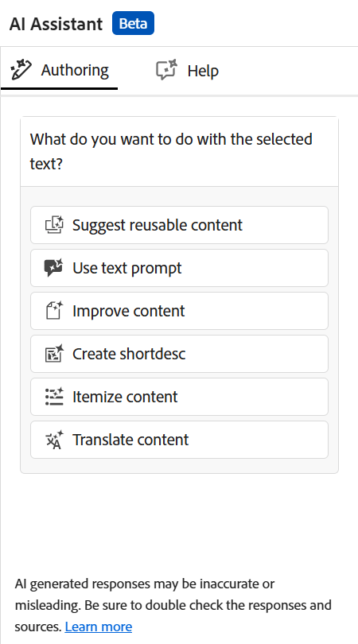Run Improve content on selected text
Screen dimensions: 358x644
179,311
